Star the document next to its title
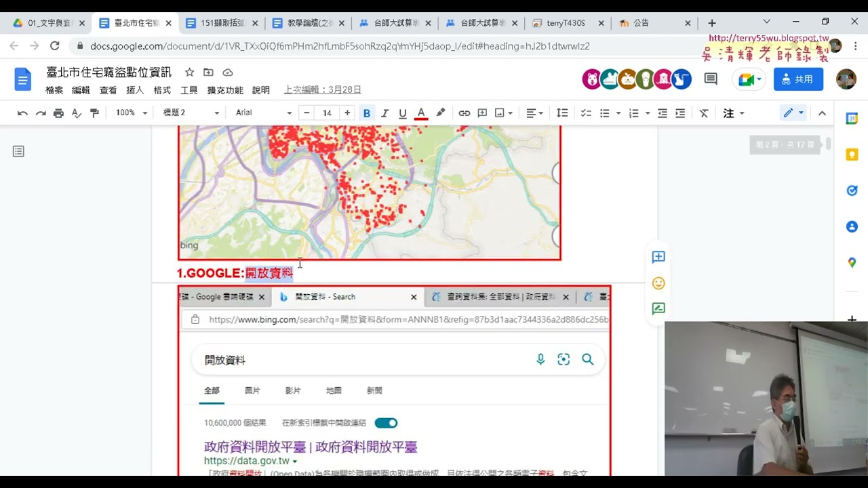This screenshot has height=488, width=868. tap(190, 73)
